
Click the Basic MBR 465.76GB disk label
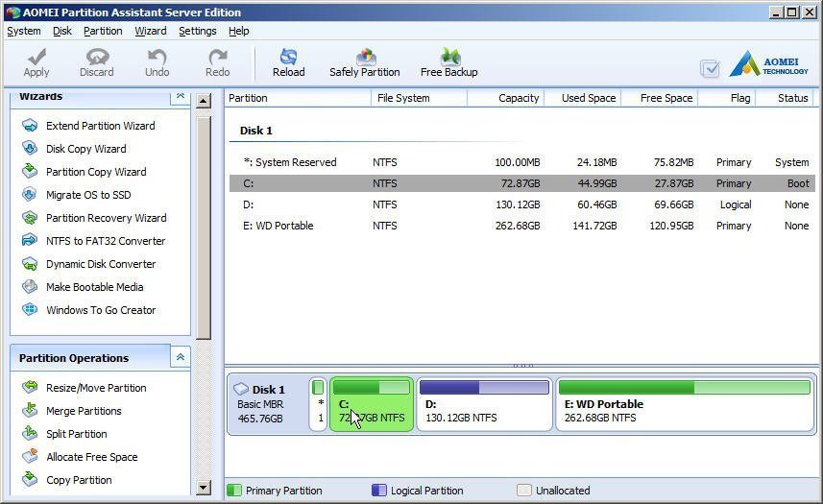click(260, 412)
